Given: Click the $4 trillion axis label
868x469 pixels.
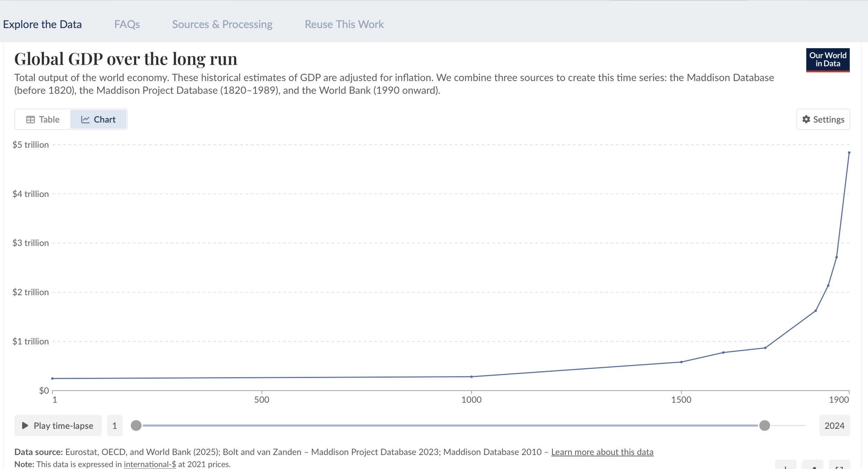Looking at the screenshot, I should [x=31, y=194].
